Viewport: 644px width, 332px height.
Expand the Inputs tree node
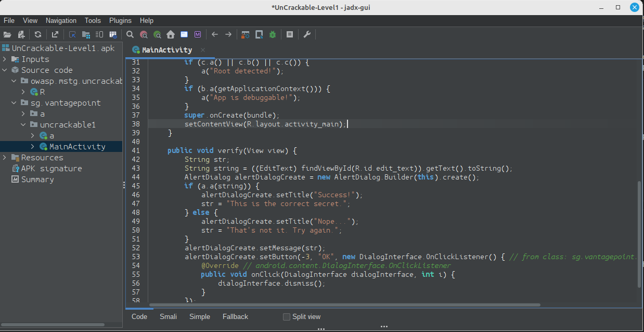[5, 59]
